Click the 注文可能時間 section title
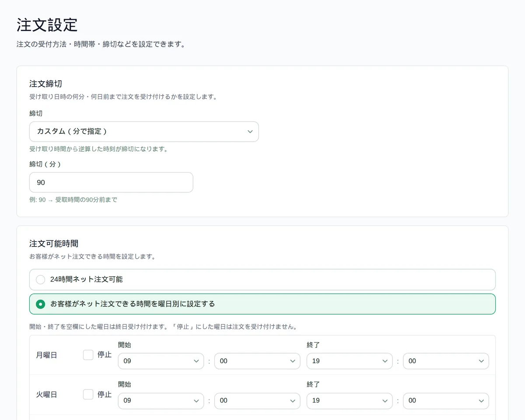The height and width of the screenshot is (420, 525). [x=54, y=243]
